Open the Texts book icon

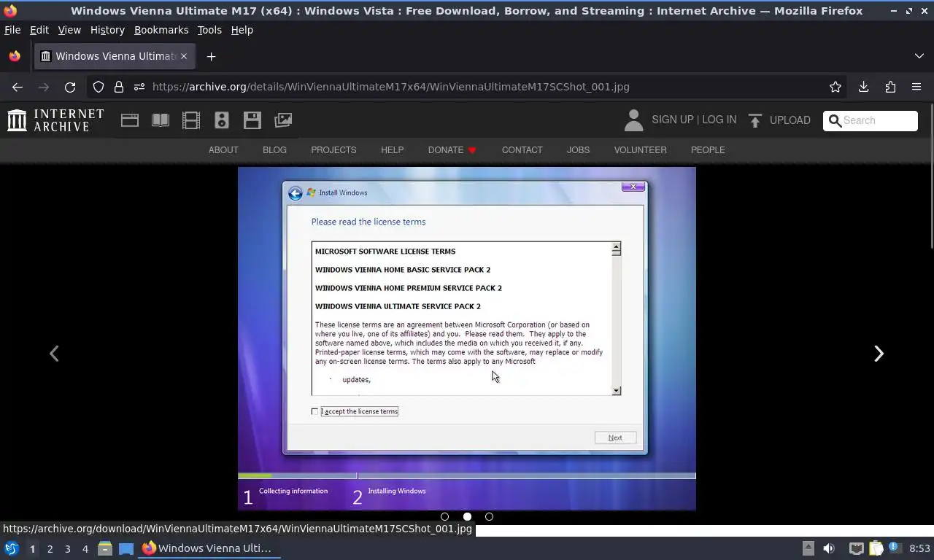161,120
